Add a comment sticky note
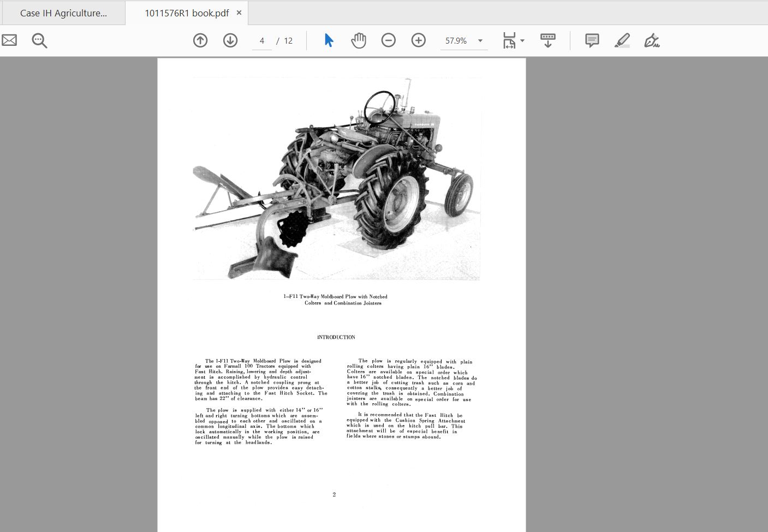 [592, 40]
